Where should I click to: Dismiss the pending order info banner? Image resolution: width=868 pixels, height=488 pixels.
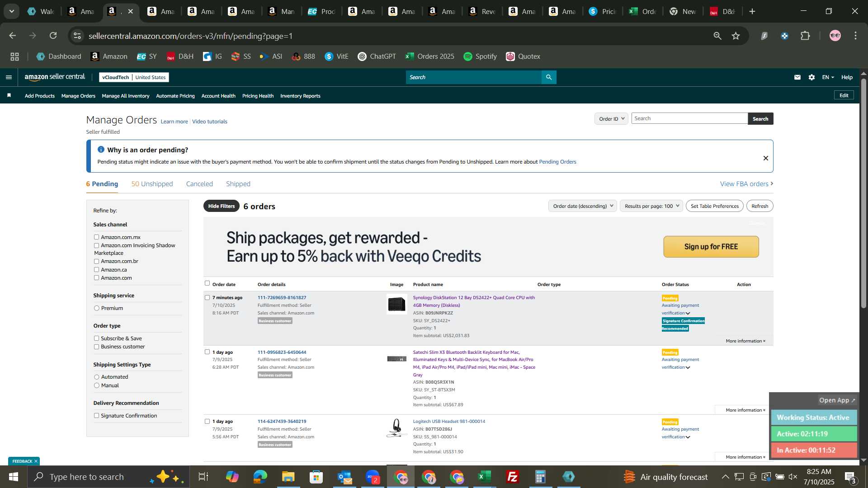tap(766, 158)
